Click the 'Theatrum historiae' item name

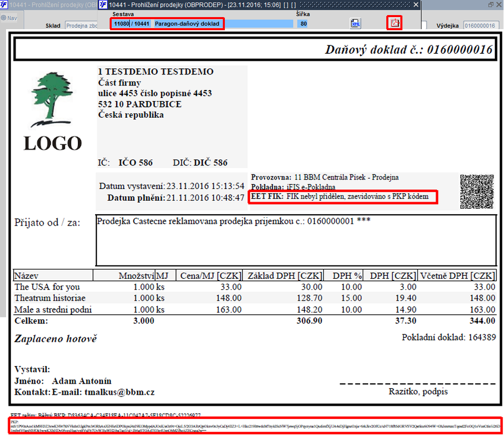coord(50,298)
